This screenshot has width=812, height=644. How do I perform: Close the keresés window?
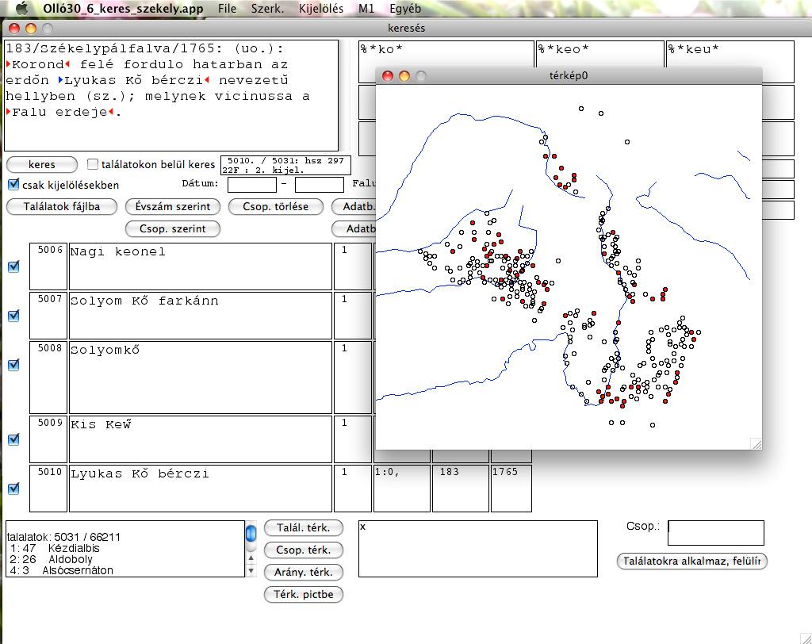[14, 29]
